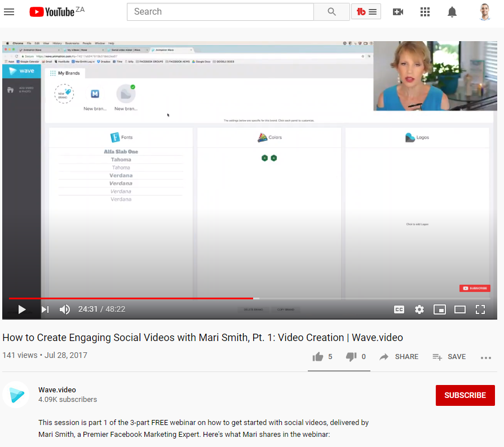Mute the video volume speaker
This screenshot has height=447, width=504.
point(65,309)
